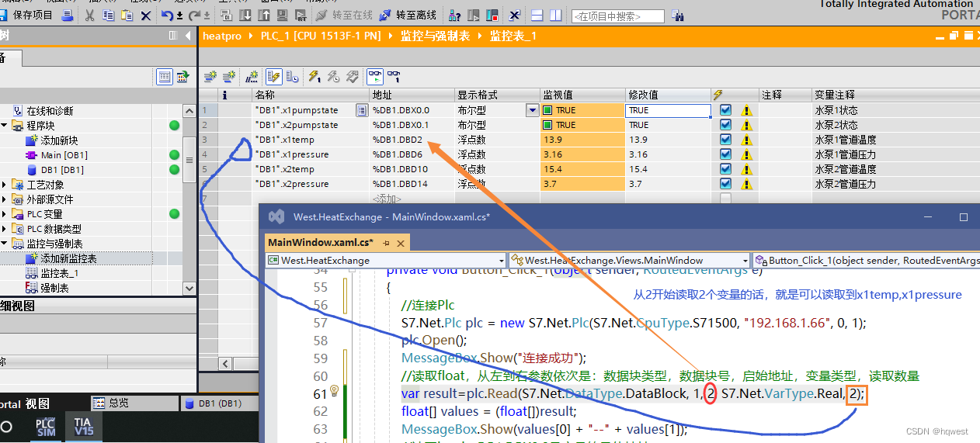The height and width of the screenshot is (443, 980).
Task: Expand the 外部源文件 tree node
Action: point(5,199)
